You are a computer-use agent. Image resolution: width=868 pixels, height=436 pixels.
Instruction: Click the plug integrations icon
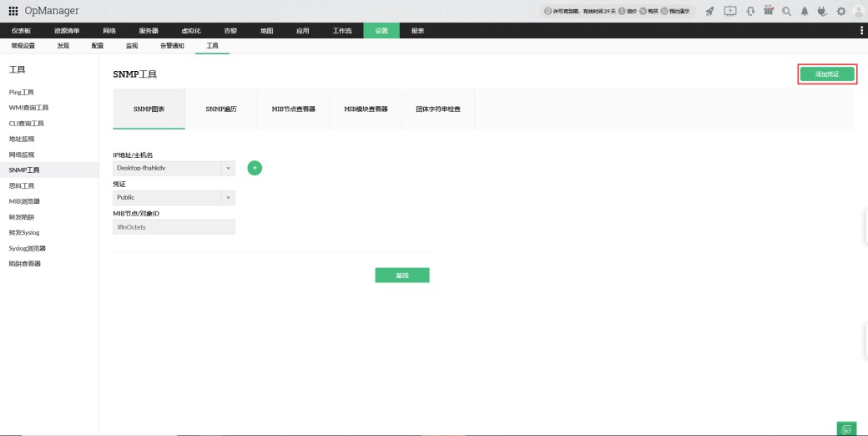click(822, 11)
